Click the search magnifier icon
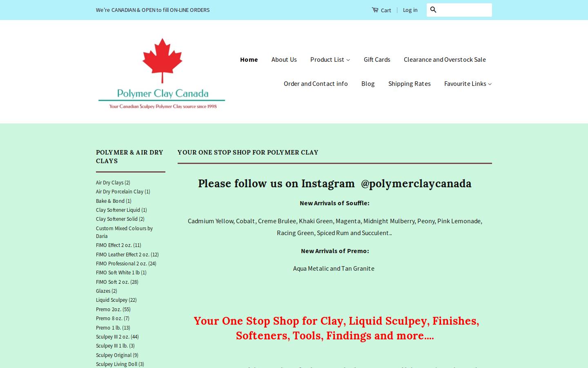 [x=433, y=10]
